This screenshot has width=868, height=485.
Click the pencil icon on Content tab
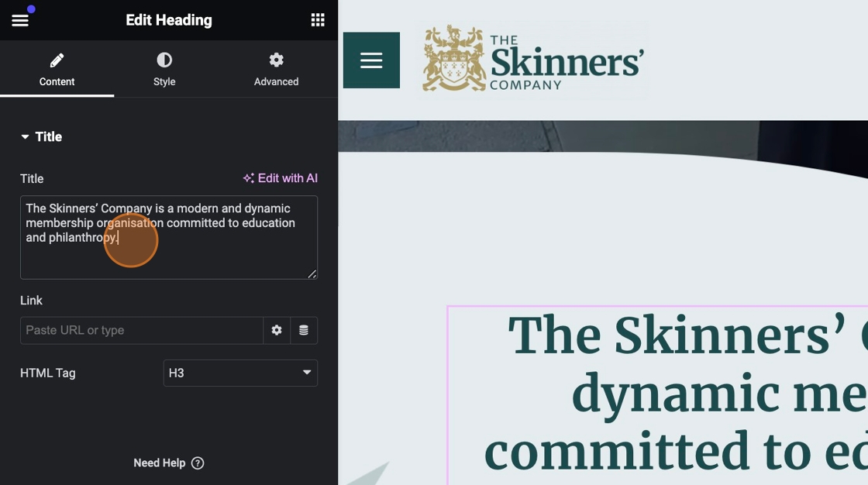click(57, 60)
